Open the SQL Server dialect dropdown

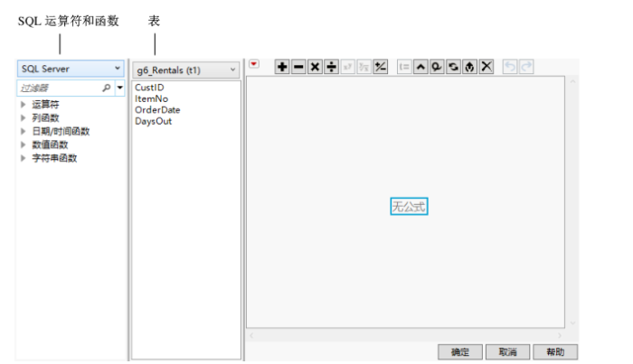click(71, 69)
